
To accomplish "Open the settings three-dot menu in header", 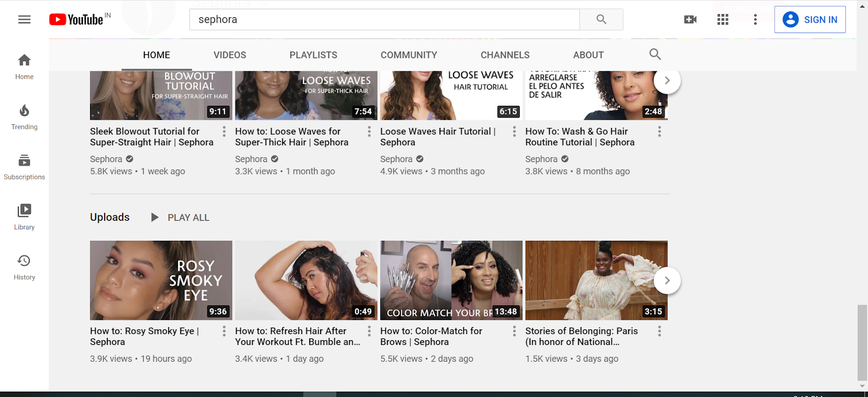I will pyautogui.click(x=755, y=20).
